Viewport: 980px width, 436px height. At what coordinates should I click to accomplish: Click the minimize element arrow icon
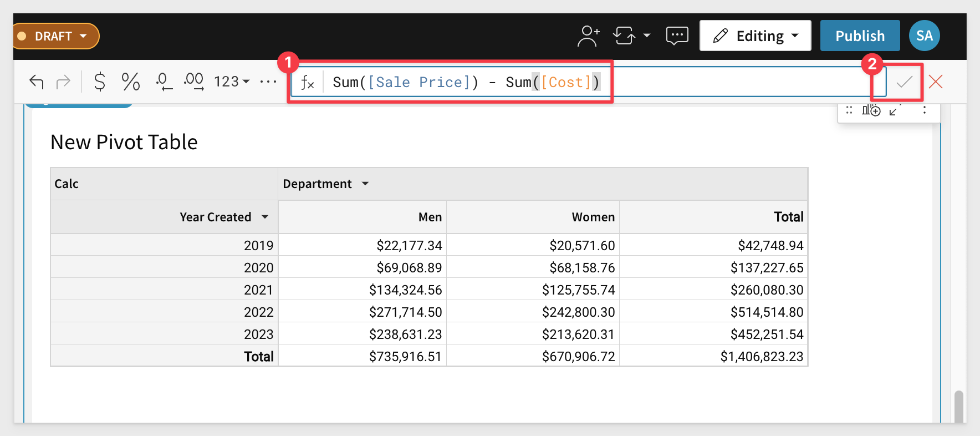(894, 110)
